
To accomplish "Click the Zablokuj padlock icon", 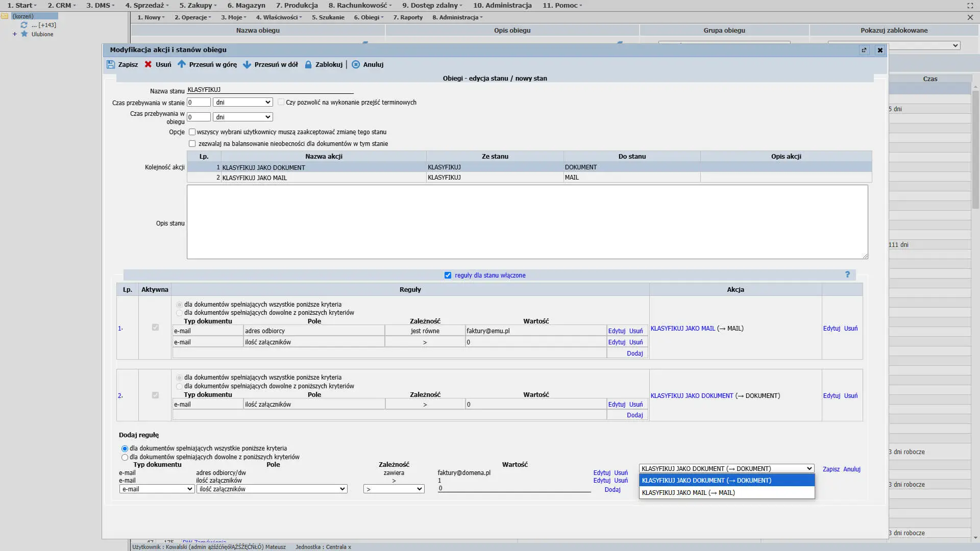I will tap(308, 64).
